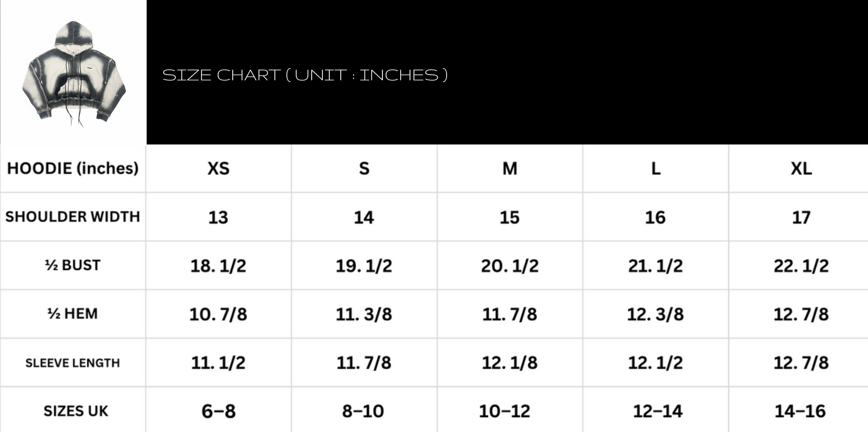The image size is (868, 432).
Task: Click shoulder width value 15 for M
Action: click(x=510, y=217)
